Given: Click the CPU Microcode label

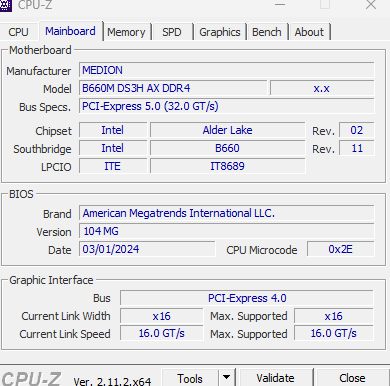Looking at the screenshot, I should click(x=262, y=250).
